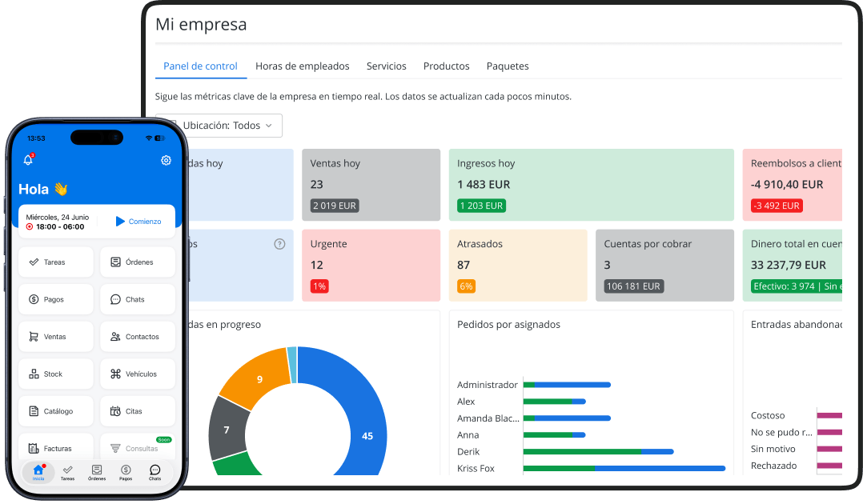Open the Ventas hoy card
Image resolution: width=863 pixels, height=504 pixels.
(x=371, y=185)
